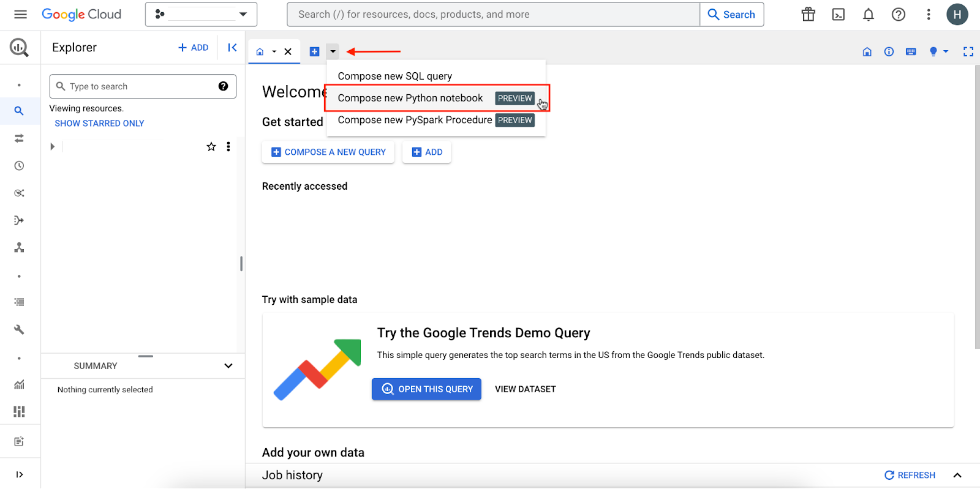The height and width of the screenshot is (489, 980).
Task: Open keyboard shortcuts icon
Action: coord(911,51)
